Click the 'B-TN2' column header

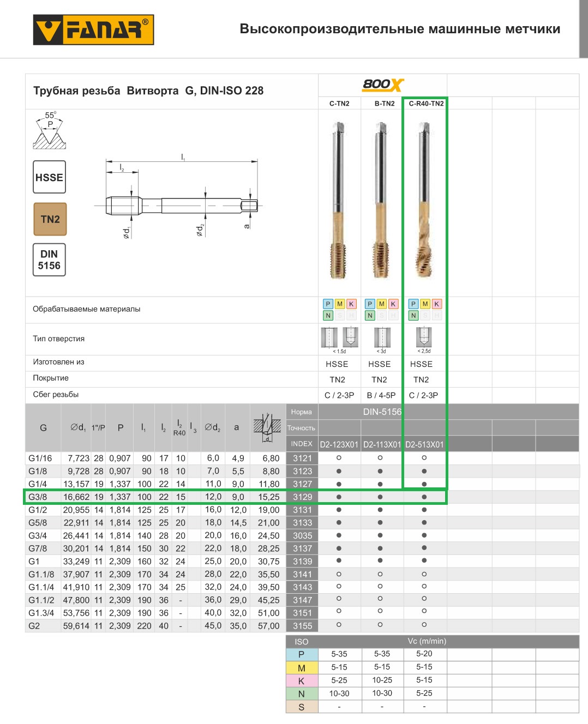(x=385, y=104)
